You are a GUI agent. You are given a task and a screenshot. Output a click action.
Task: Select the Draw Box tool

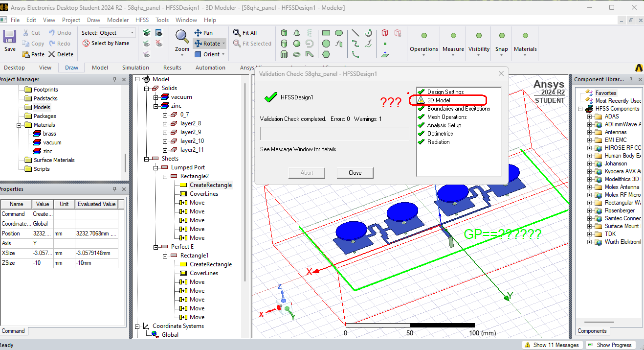click(284, 33)
